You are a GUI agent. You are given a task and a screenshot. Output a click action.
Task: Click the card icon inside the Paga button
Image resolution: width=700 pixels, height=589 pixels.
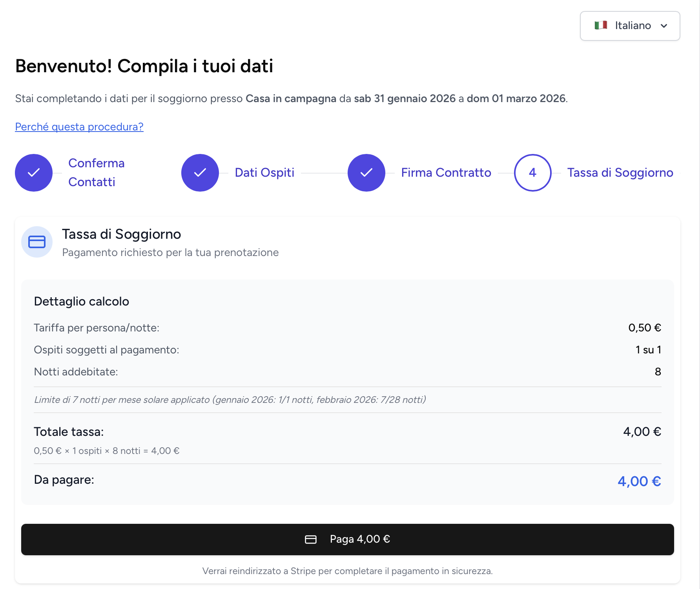click(311, 540)
